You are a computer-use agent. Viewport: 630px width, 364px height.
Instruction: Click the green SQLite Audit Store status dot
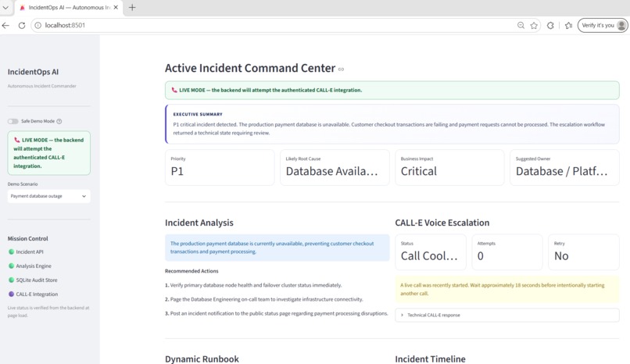tap(11, 280)
